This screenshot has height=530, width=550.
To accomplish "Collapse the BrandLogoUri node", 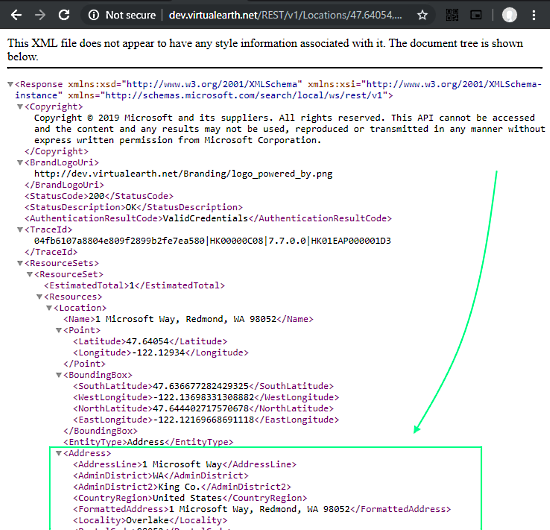I will tap(20, 162).
